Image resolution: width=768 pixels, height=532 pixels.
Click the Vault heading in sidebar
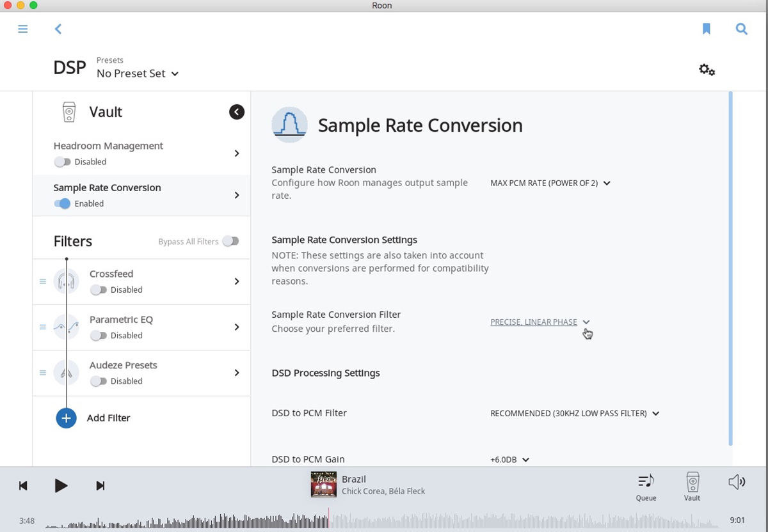(x=106, y=112)
